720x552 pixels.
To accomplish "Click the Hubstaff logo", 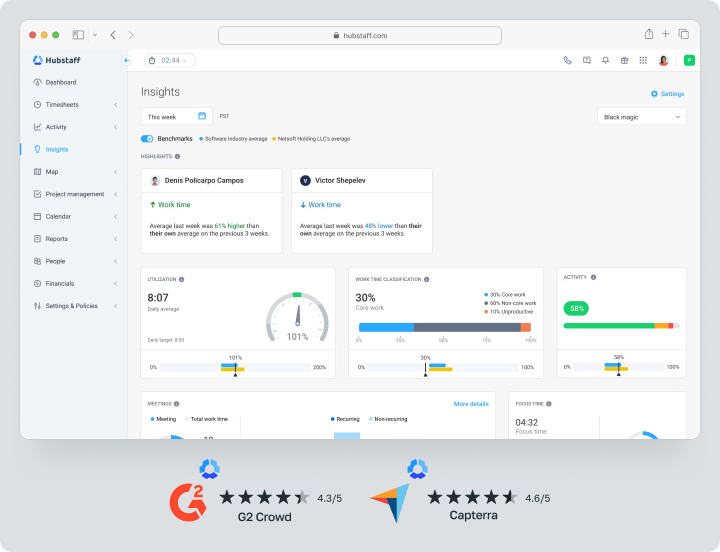I will click(x=56, y=60).
